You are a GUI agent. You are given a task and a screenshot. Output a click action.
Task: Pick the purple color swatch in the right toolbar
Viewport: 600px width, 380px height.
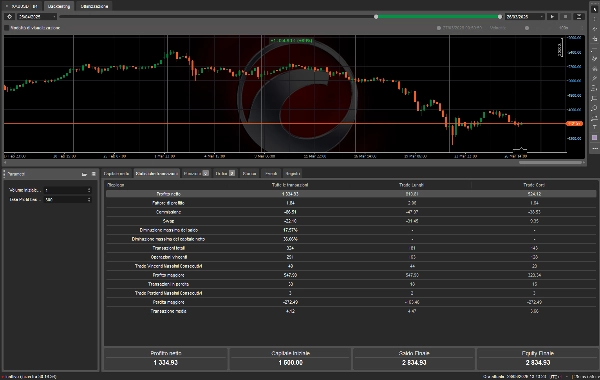pos(594,137)
